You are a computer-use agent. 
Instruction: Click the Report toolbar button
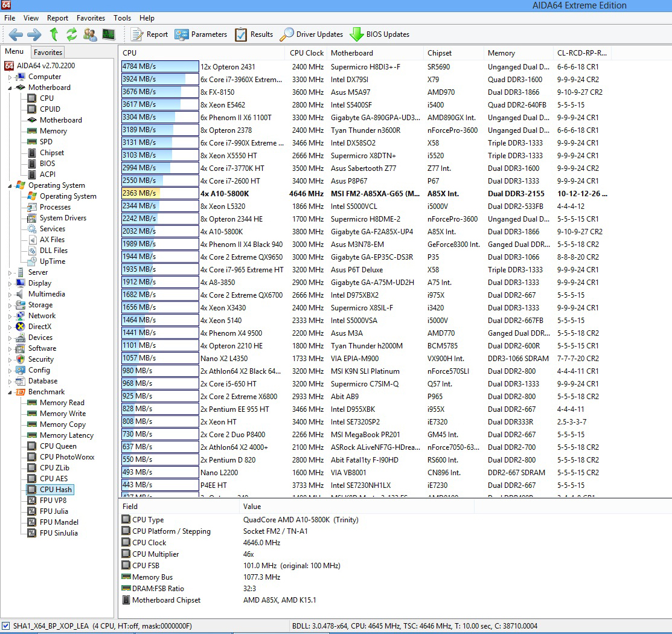coord(149,34)
